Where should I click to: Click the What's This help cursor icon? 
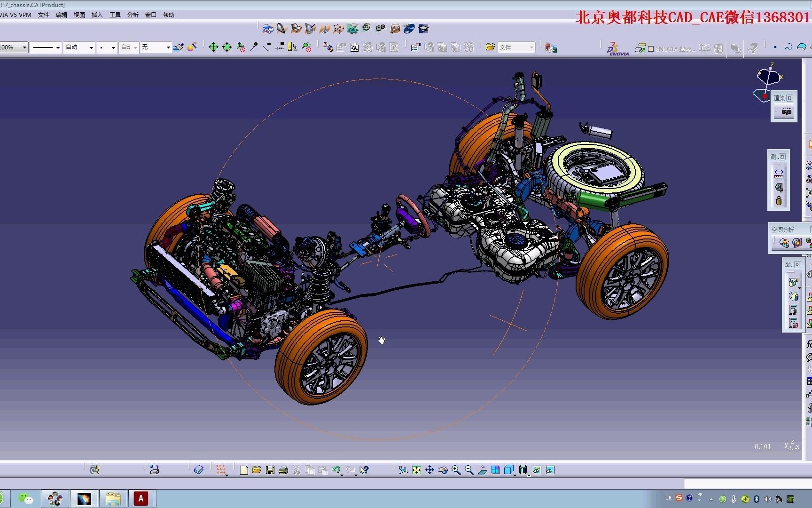tap(364, 470)
